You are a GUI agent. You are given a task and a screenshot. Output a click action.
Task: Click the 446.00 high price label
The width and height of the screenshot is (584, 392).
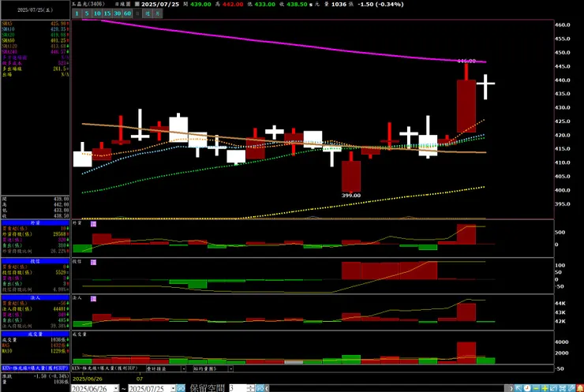(466, 61)
